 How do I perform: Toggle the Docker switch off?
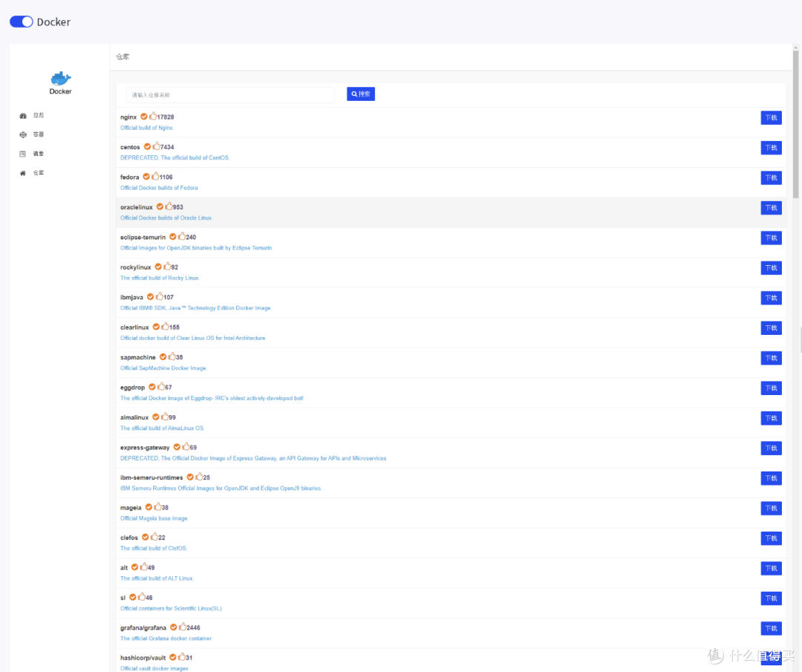(22, 22)
